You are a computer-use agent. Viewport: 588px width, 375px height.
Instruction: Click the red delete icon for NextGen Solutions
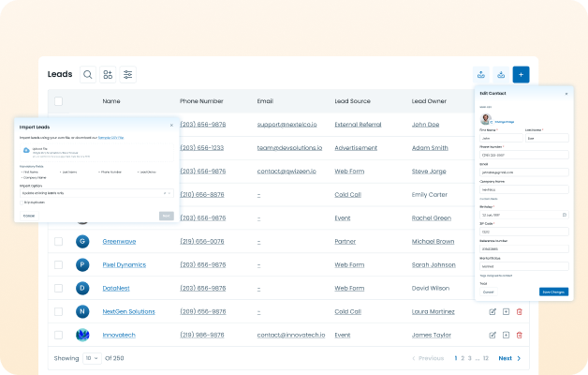(x=520, y=310)
